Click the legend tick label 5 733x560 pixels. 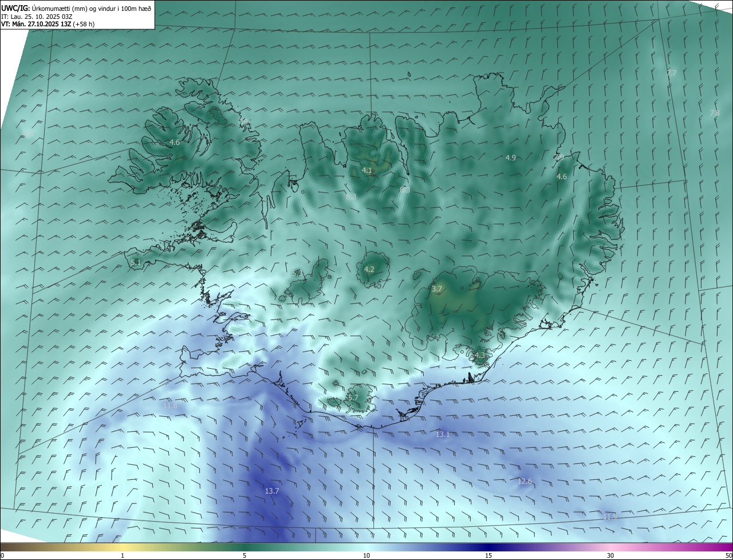pyautogui.click(x=245, y=555)
